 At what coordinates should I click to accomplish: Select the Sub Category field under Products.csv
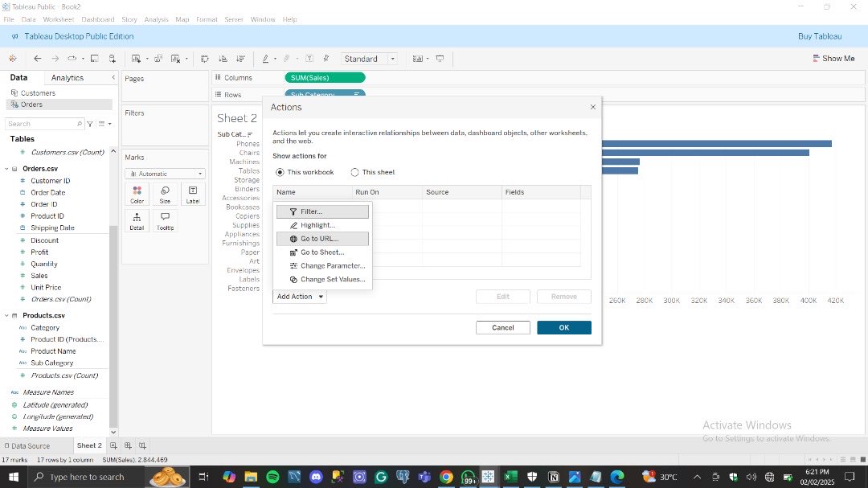click(x=52, y=363)
